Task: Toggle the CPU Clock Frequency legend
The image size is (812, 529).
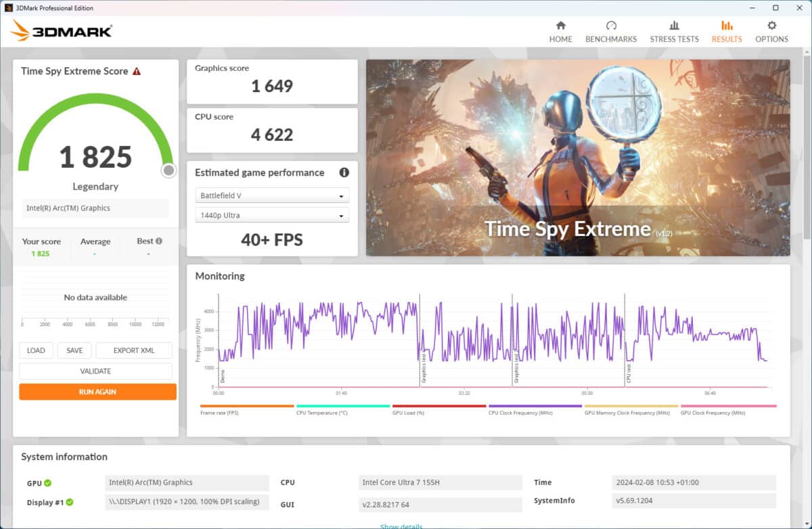Action: click(x=535, y=409)
